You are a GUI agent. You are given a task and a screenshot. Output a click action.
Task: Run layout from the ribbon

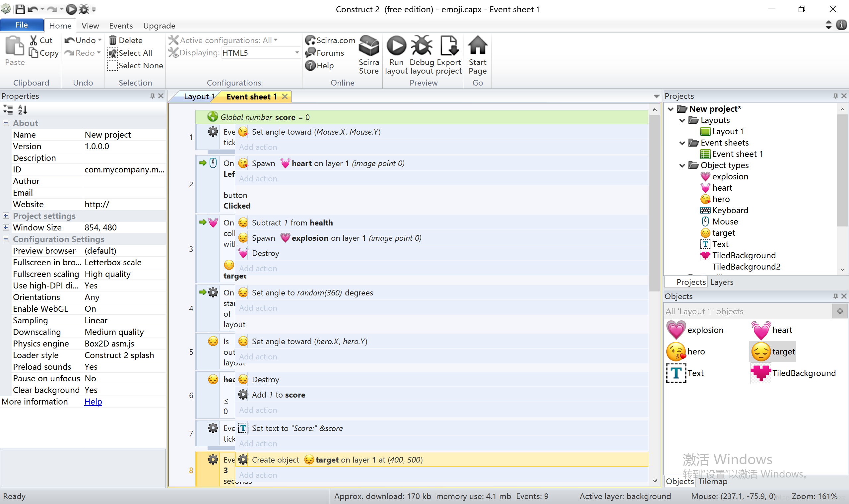coord(396,54)
